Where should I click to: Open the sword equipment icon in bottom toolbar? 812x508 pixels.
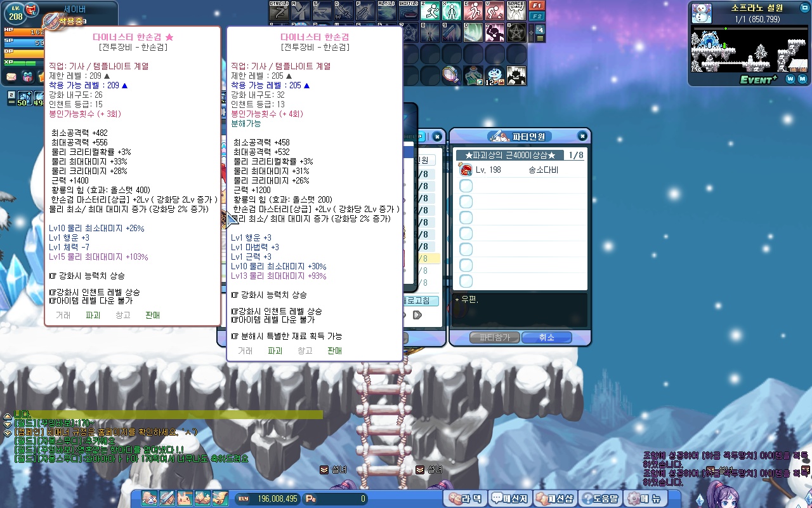(x=167, y=498)
